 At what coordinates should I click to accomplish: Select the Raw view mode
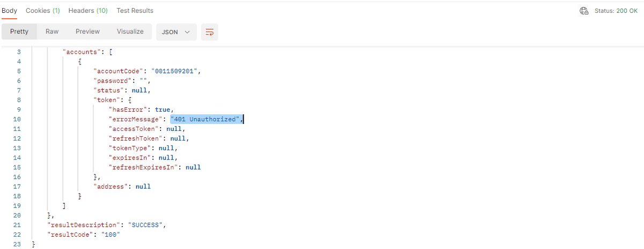52,32
